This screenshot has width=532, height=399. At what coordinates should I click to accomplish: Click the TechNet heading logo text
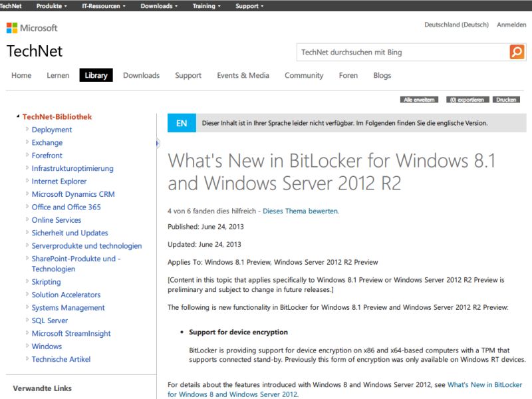pyautogui.click(x=35, y=51)
